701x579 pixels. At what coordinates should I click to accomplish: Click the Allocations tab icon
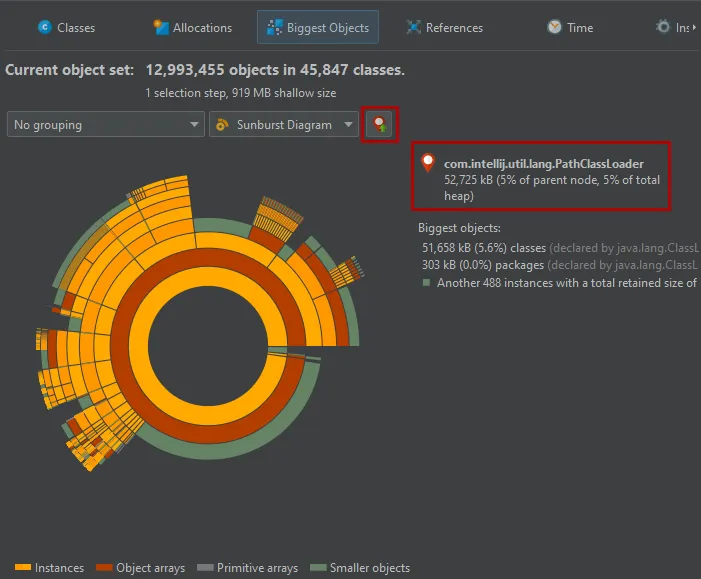[x=161, y=27]
